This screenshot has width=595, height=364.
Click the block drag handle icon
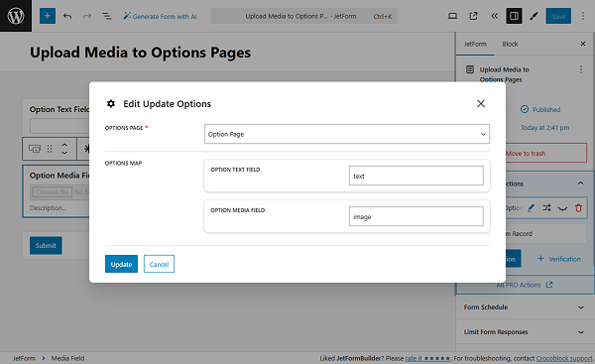click(50, 149)
